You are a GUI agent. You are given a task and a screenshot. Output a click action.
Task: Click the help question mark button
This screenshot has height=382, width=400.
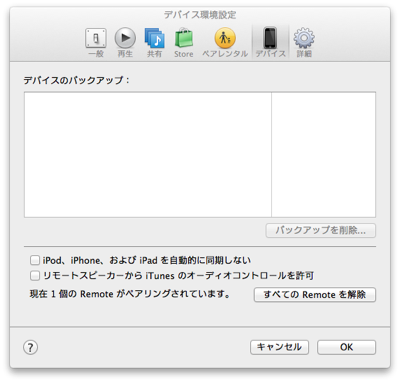pyautogui.click(x=30, y=347)
